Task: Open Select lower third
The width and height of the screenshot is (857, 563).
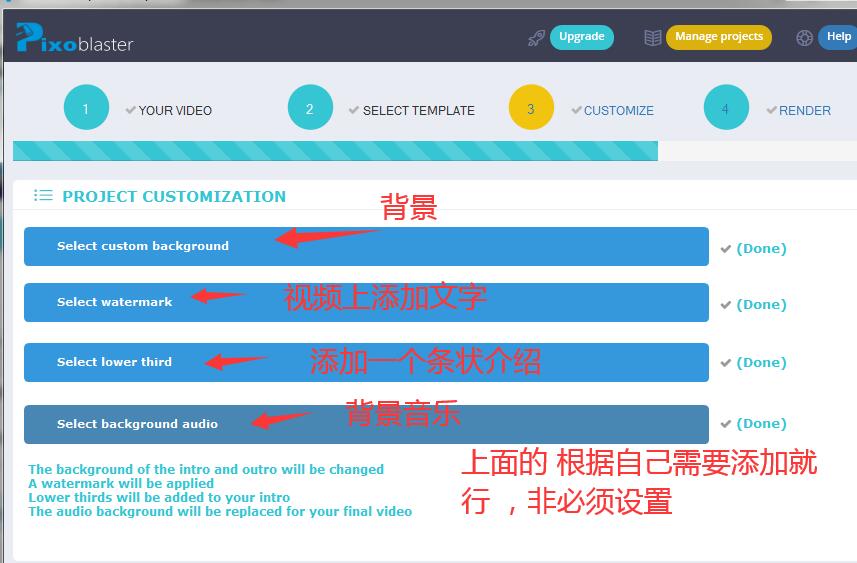Action: [x=366, y=362]
